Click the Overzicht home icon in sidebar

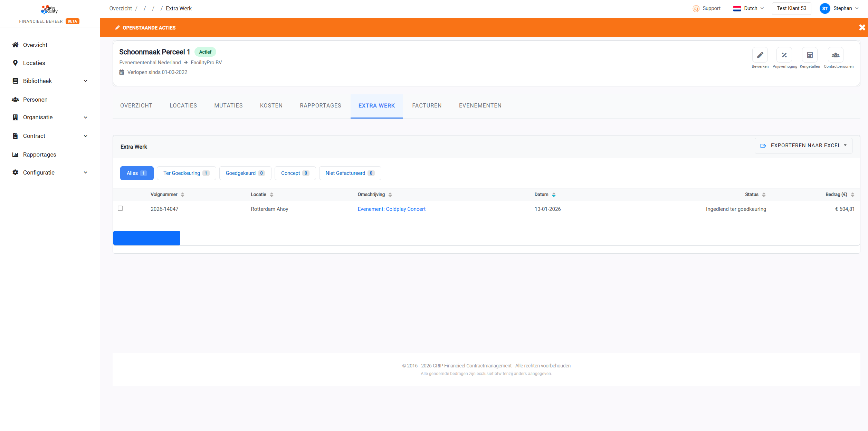click(x=15, y=45)
